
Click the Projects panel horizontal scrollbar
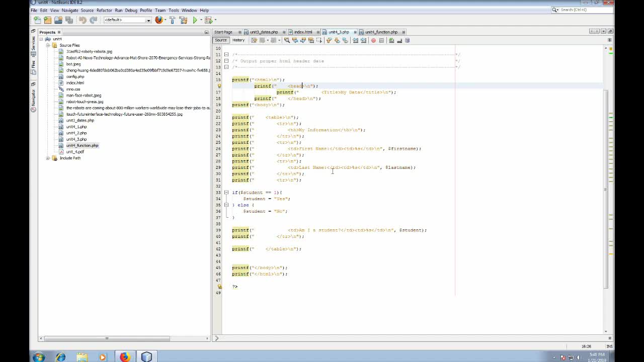[x=107, y=338]
